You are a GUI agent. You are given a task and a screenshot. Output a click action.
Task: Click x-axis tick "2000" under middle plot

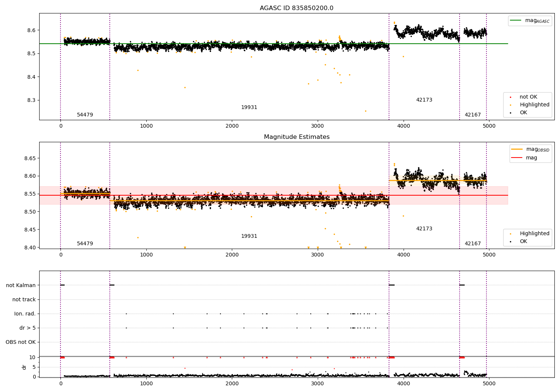[232, 255]
